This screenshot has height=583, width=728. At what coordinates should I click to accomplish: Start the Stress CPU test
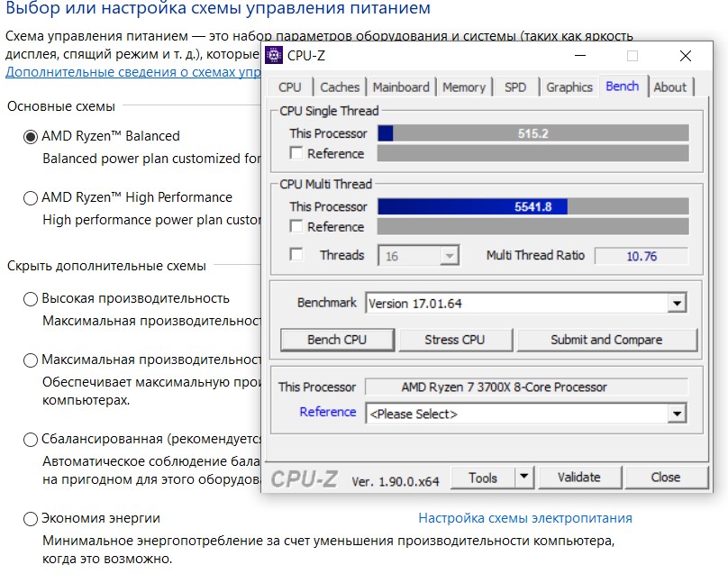454,340
